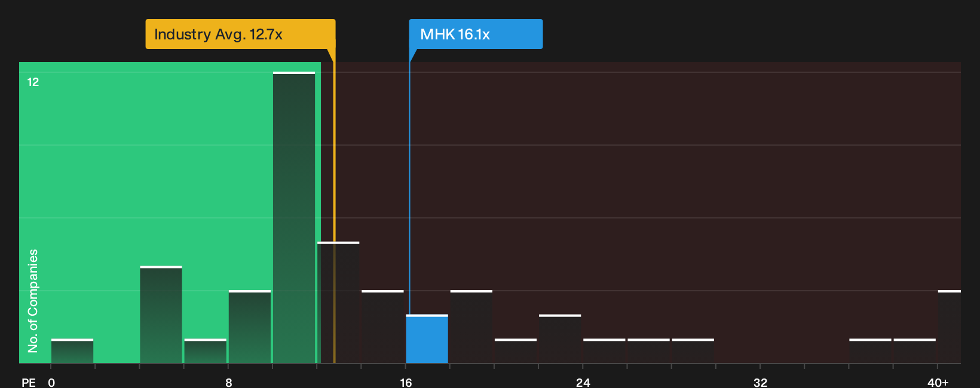Click the x-axis label 24

[583, 382]
